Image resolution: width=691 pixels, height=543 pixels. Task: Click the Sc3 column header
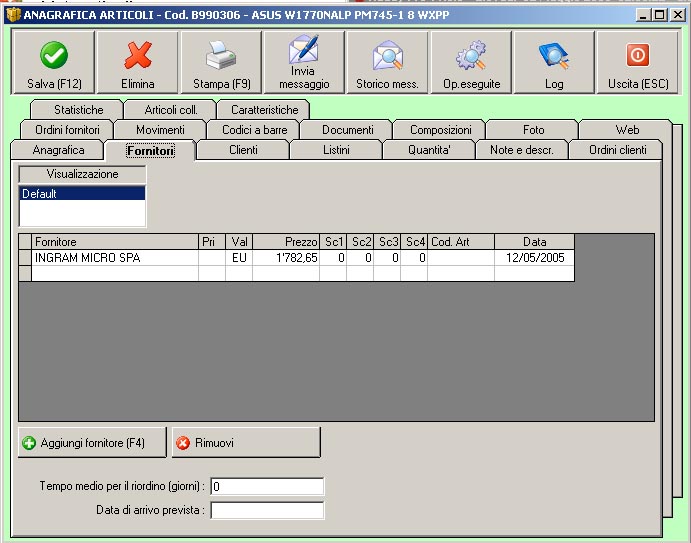(x=387, y=242)
